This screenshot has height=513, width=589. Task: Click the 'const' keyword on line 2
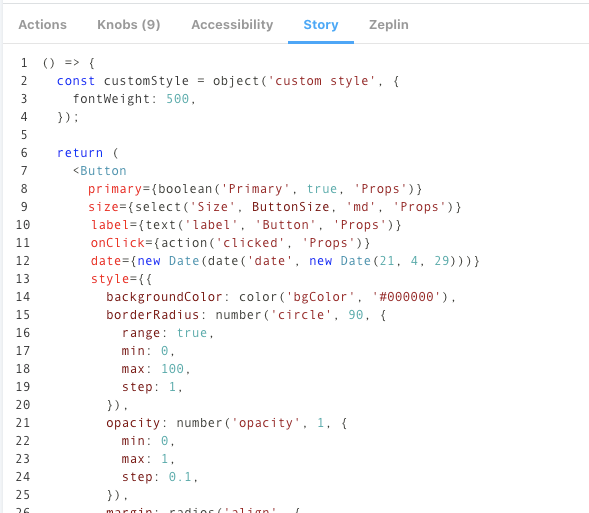pos(76,81)
